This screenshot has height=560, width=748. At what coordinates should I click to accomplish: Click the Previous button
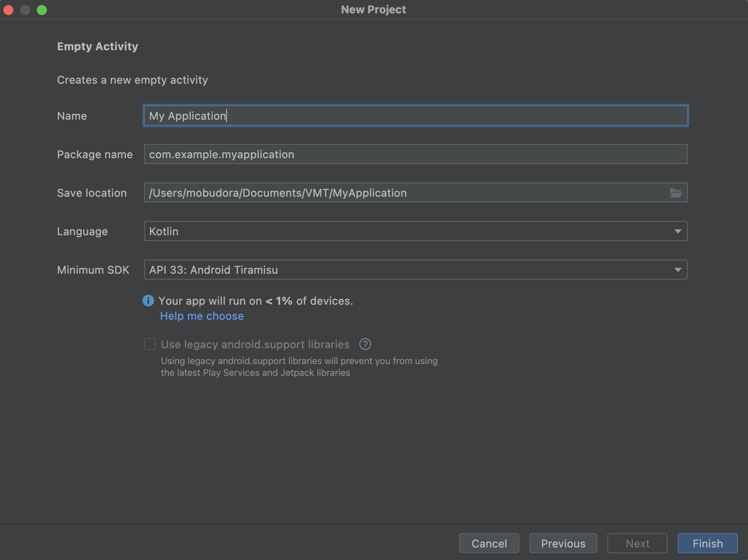(x=562, y=543)
